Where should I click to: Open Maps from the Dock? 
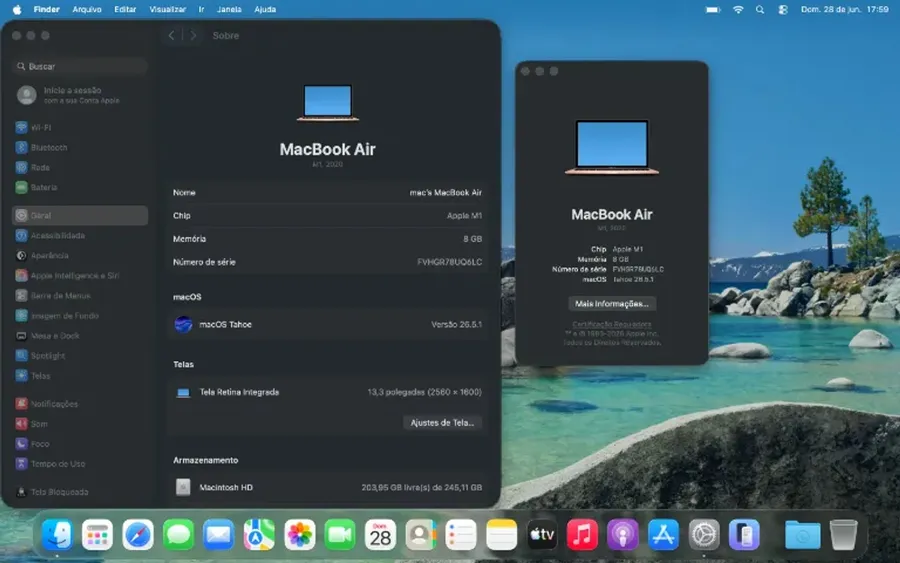[x=259, y=535]
